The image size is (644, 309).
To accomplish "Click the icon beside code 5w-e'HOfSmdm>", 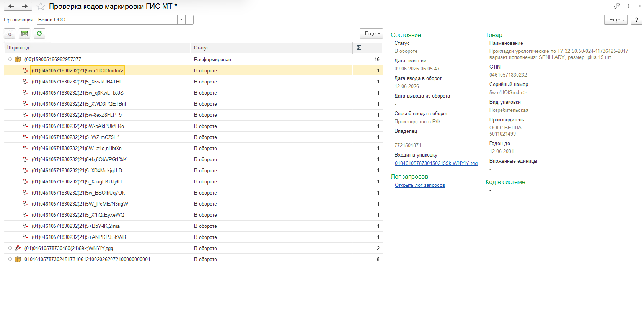I will click(x=25, y=70).
